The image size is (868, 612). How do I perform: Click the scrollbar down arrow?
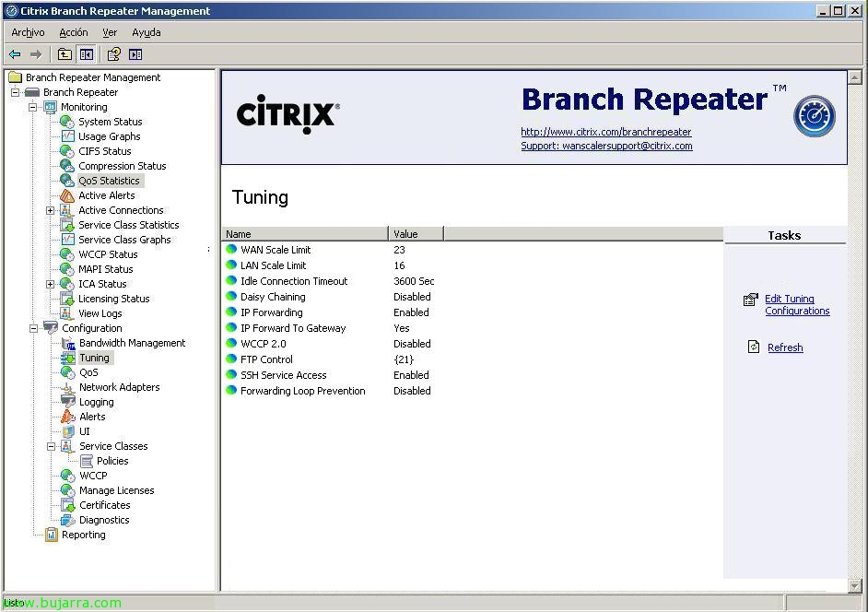pos(855,585)
